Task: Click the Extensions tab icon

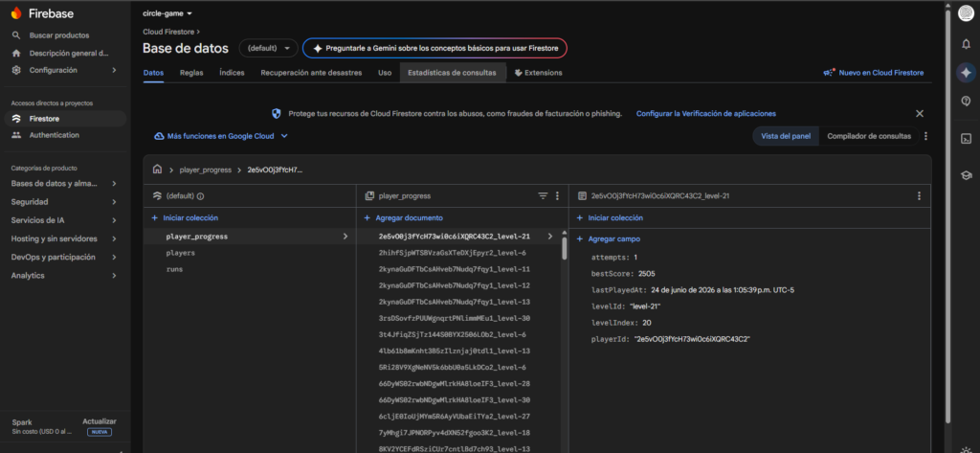Action: 518,73
